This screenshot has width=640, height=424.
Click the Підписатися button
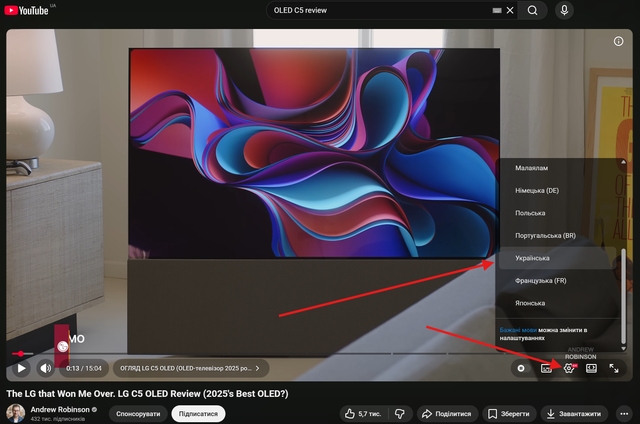click(x=198, y=414)
